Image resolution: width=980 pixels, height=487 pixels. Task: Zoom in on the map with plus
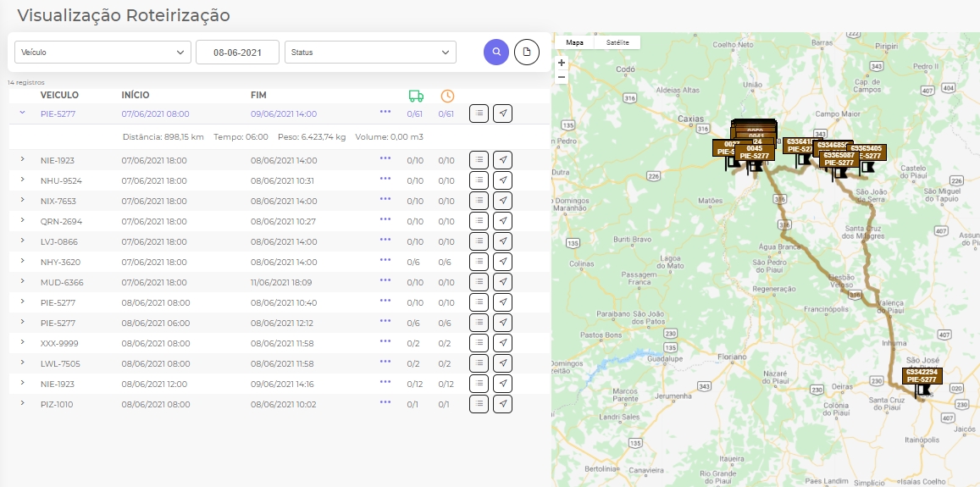tap(562, 63)
